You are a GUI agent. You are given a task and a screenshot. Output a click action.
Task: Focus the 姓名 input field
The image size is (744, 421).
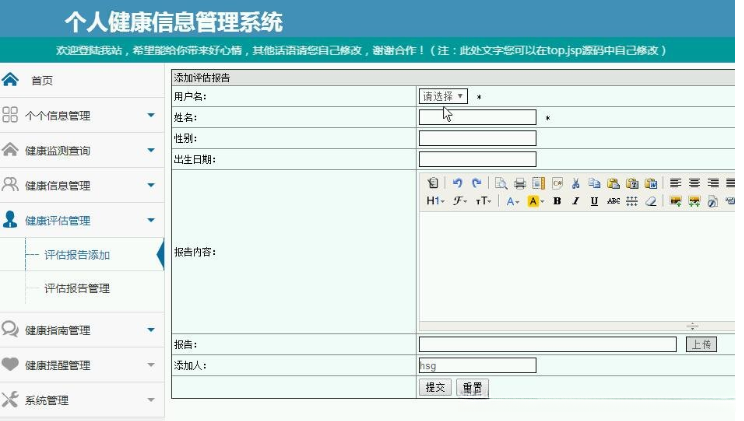click(478, 117)
